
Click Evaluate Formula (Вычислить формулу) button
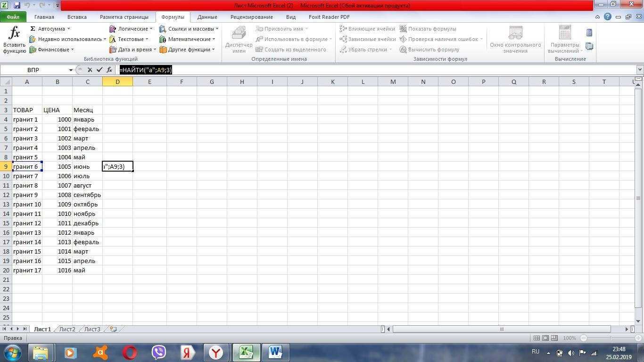[429, 49]
